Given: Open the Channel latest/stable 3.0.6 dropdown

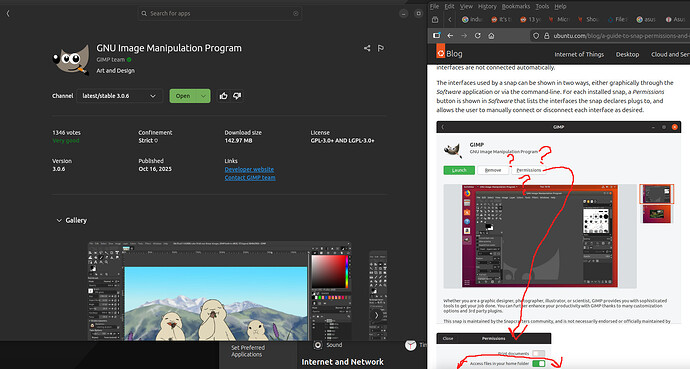Looking at the screenshot, I should tap(119, 96).
